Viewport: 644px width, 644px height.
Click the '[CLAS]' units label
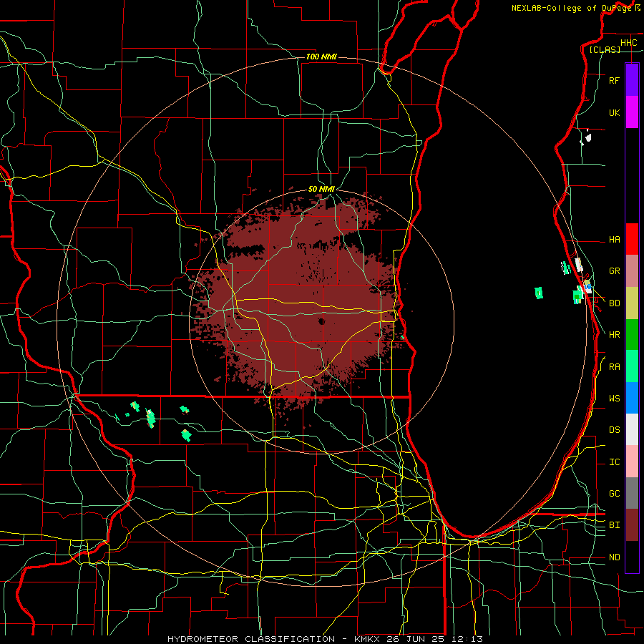pos(605,50)
